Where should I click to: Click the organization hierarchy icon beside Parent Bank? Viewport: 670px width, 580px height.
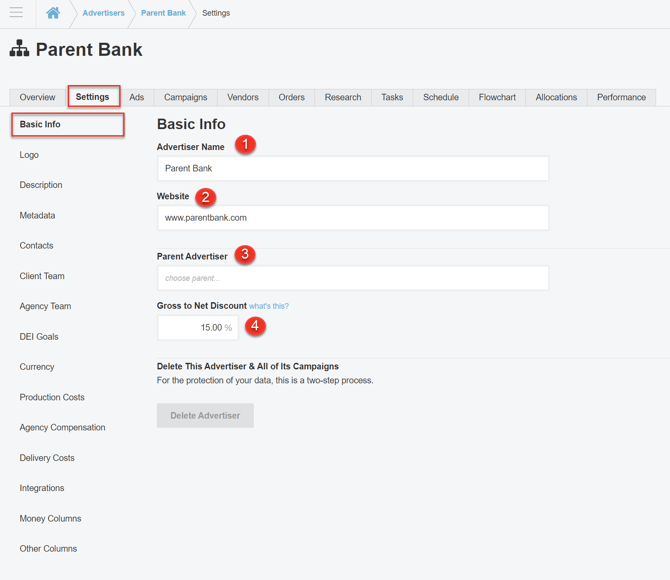click(x=20, y=48)
